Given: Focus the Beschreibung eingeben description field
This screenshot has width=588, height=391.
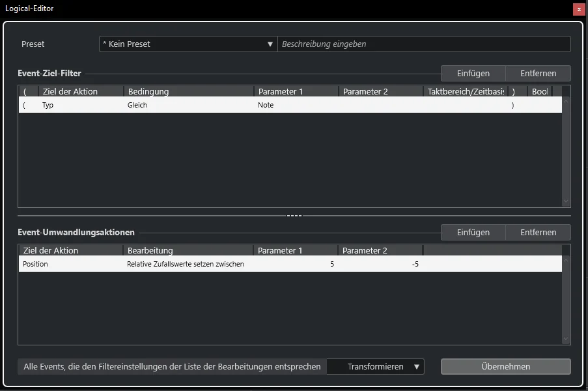Looking at the screenshot, I should pyautogui.click(x=424, y=44).
